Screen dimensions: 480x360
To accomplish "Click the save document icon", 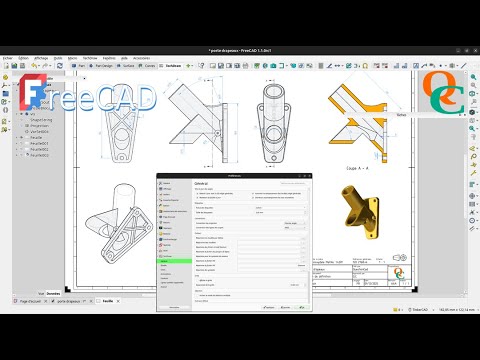I will tap(22, 66).
